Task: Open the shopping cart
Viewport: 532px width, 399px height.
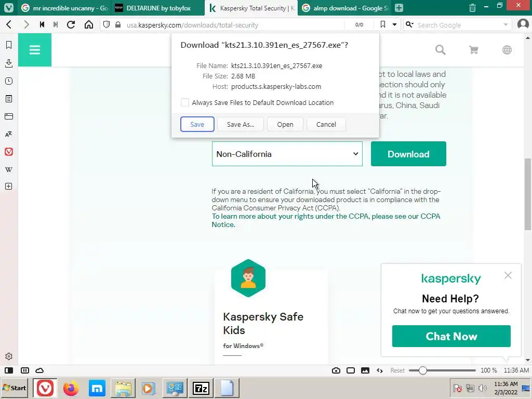Action: [474, 50]
